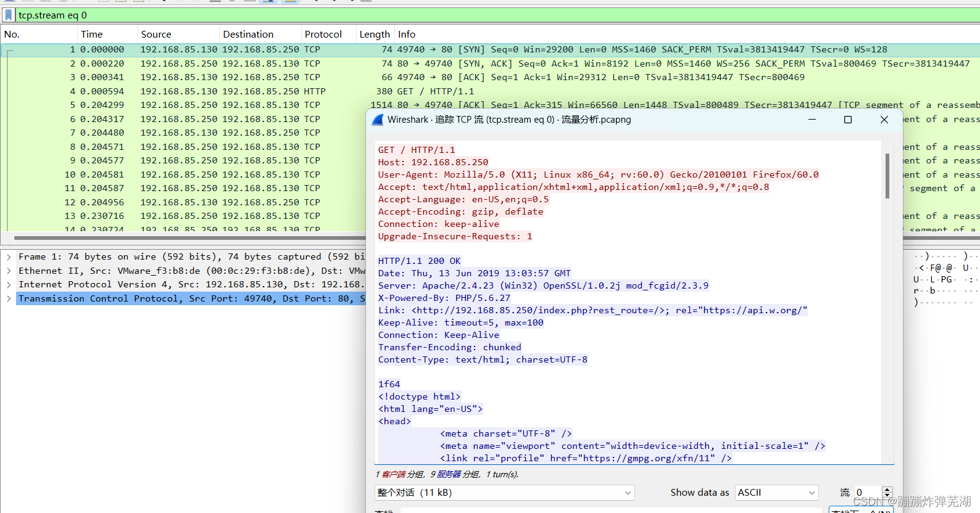
Task: Decrement the 流 stream number stepper
Action: pos(887,496)
